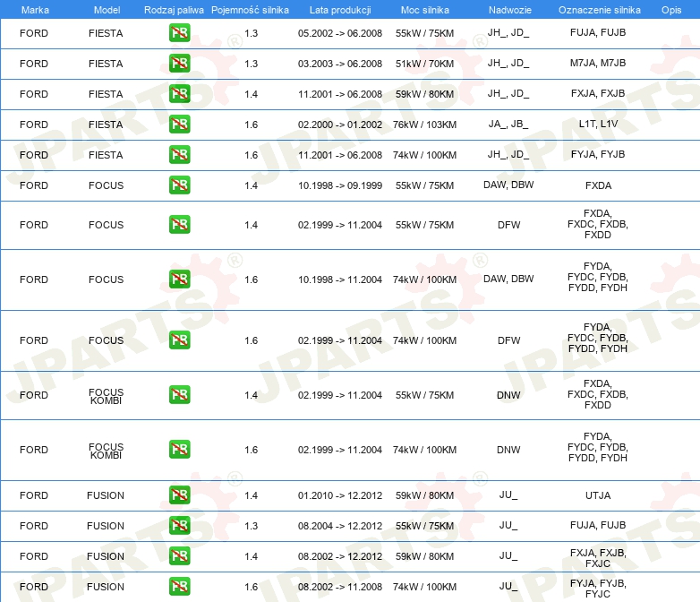Click the fuel icon in the Focus Kombi 1.6 row
This screenshot has width=700, height=602.
point(179,449)
